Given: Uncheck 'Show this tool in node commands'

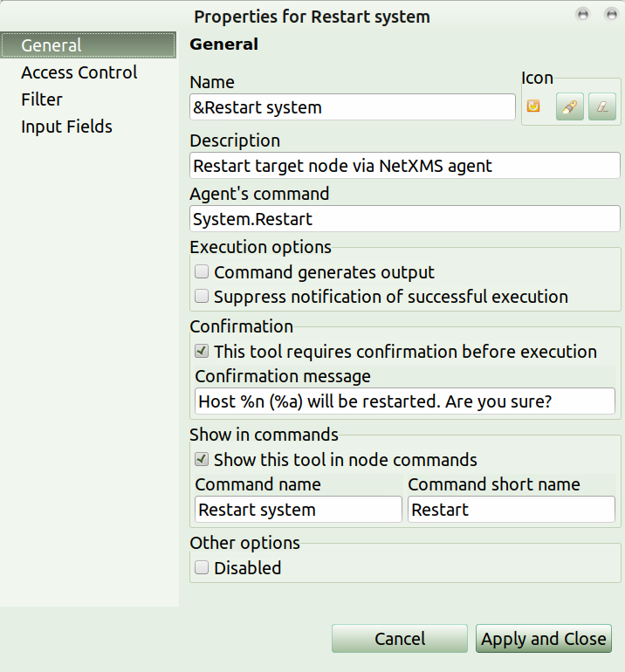Looking at the screenshot, I should tap(202, 459).
